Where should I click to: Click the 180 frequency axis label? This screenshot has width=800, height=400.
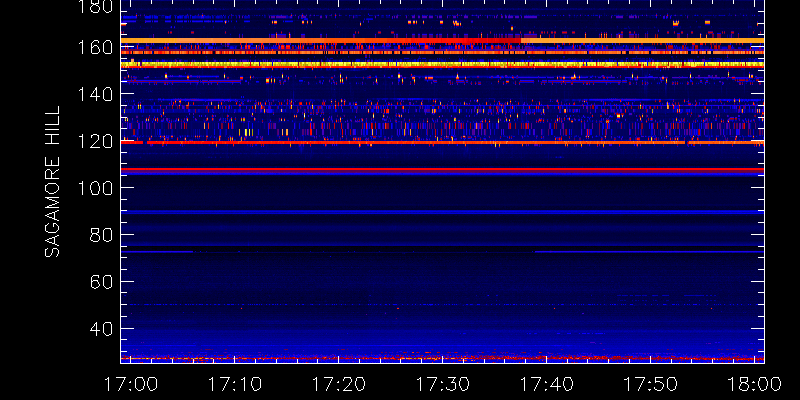pos(96,6)
